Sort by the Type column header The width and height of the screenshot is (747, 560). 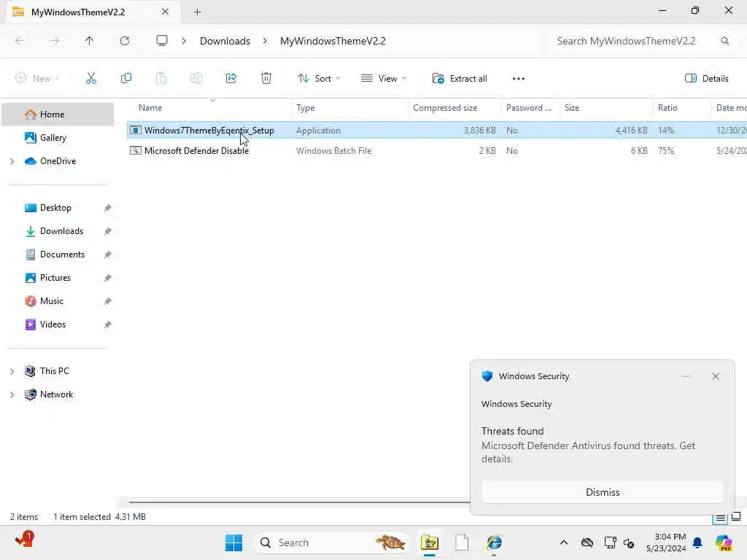[349, 108]
